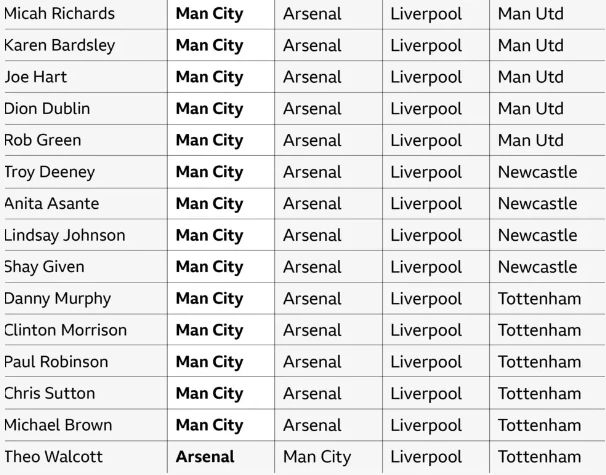Click Man City in Chris Sutton's row
The width and height of the screenshot is (606, 475).
[209, 393]
